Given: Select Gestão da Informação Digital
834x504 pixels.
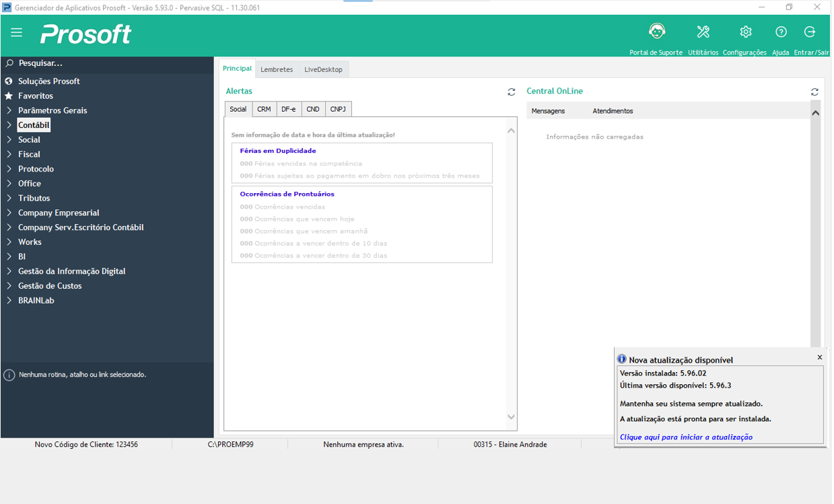Looking at the screenshot, I should tap(71, 271).
